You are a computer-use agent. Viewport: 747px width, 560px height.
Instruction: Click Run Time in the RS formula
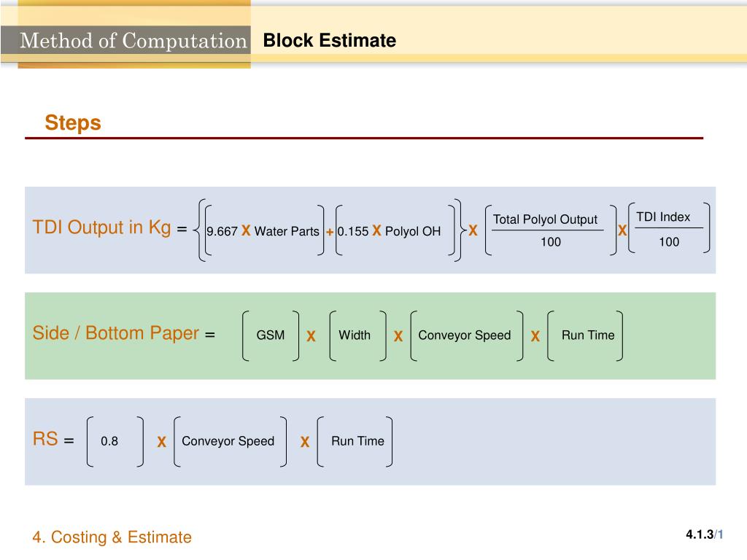[x=357, y=441]
